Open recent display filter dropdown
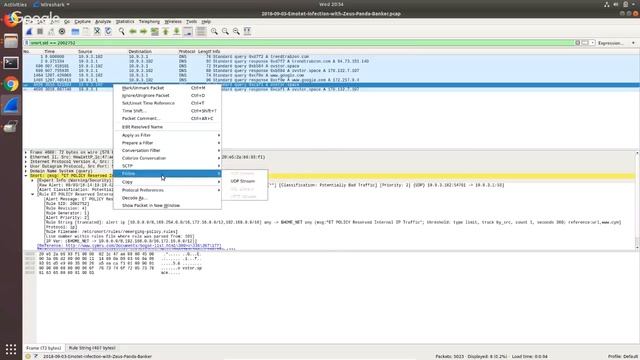The width and height of the screenshot is (640, 360). [x=593, y=43]
